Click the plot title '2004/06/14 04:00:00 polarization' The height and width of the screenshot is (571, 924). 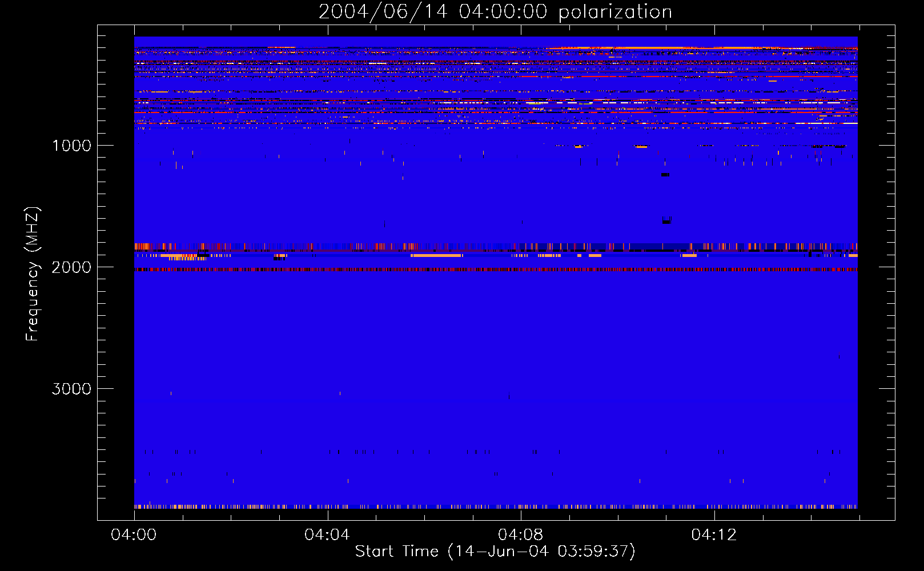coord(495,12)
